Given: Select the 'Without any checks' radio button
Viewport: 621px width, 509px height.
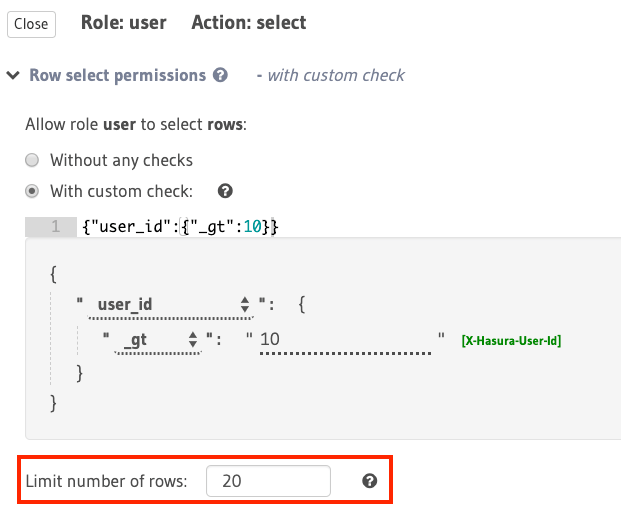Looking at the screenshot, I should [32, 160].
